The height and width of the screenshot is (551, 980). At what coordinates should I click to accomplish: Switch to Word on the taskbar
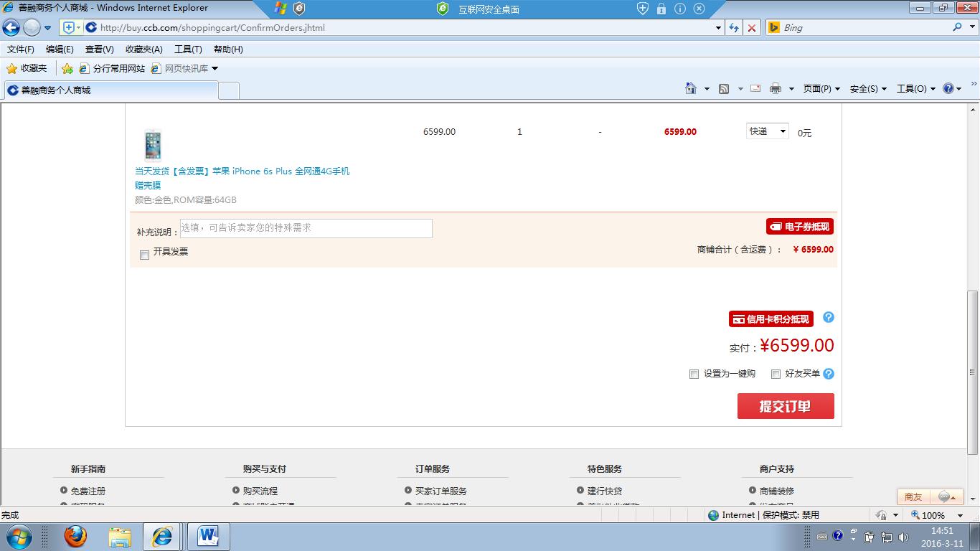point(208,536)
